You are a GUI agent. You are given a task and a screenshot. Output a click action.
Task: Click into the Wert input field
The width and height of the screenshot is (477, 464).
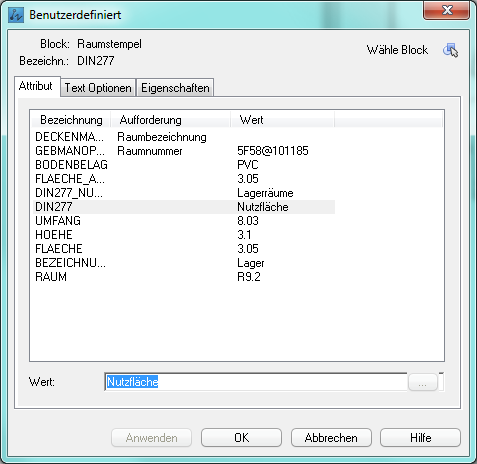pos(256,382)
